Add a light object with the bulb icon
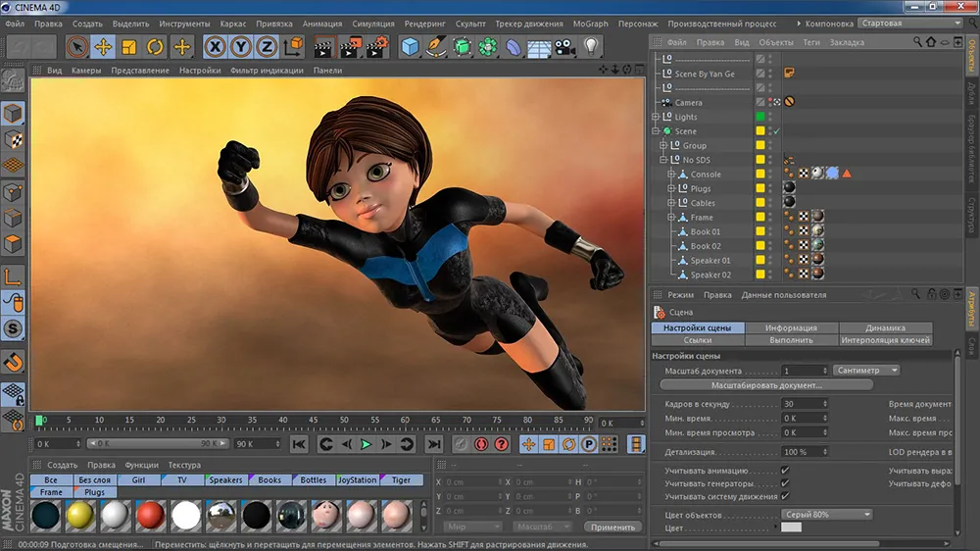The image size is (980, 551). pos(591,46)
